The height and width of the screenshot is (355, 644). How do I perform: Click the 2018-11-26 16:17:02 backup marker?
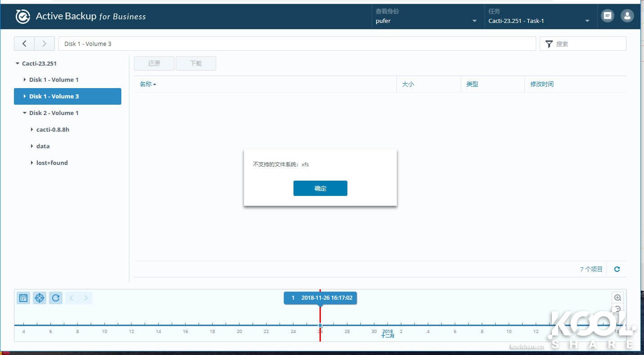[x=320, y=298]
